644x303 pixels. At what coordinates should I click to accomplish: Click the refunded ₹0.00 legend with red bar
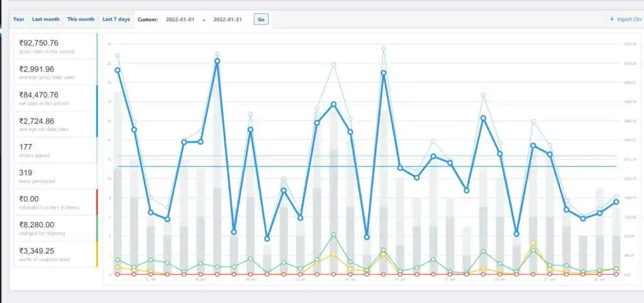(x=55, y=202)
